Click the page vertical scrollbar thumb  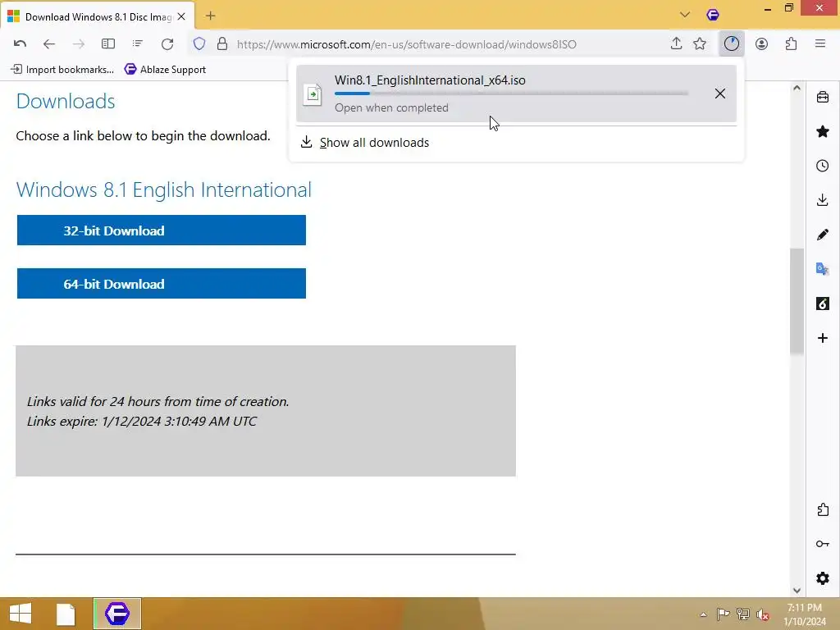tap(797, 301)
